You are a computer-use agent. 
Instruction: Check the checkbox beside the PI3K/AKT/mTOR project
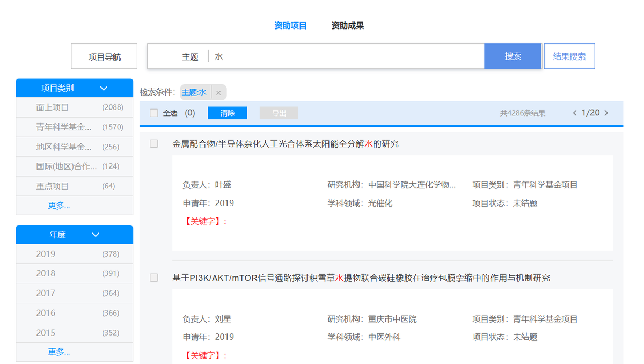pos(153,278)
